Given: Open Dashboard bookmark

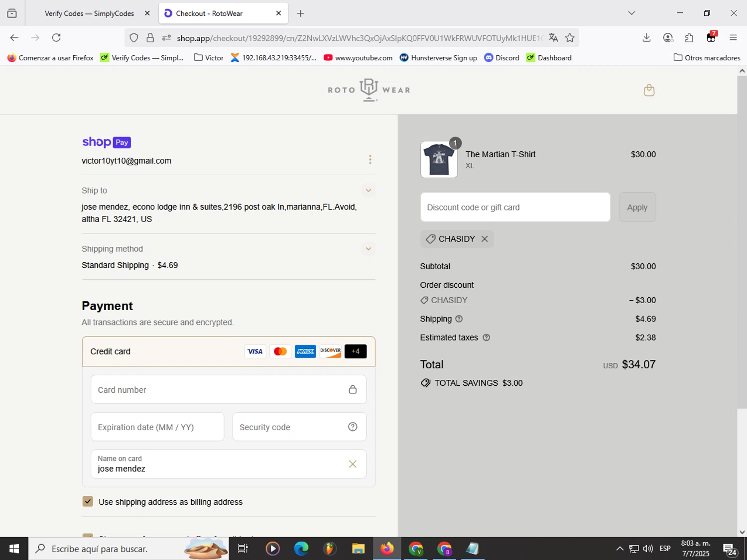Looking at the screenshot, I should [x=549, y=58].
